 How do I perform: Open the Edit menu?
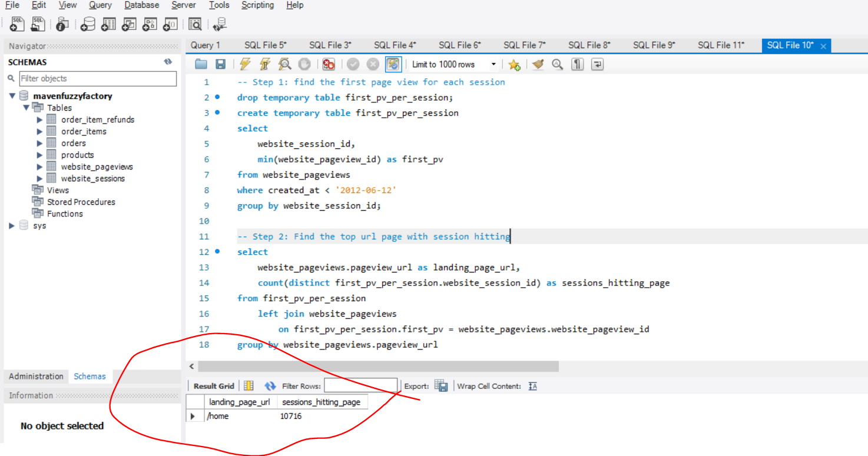[x=39, y=5]
